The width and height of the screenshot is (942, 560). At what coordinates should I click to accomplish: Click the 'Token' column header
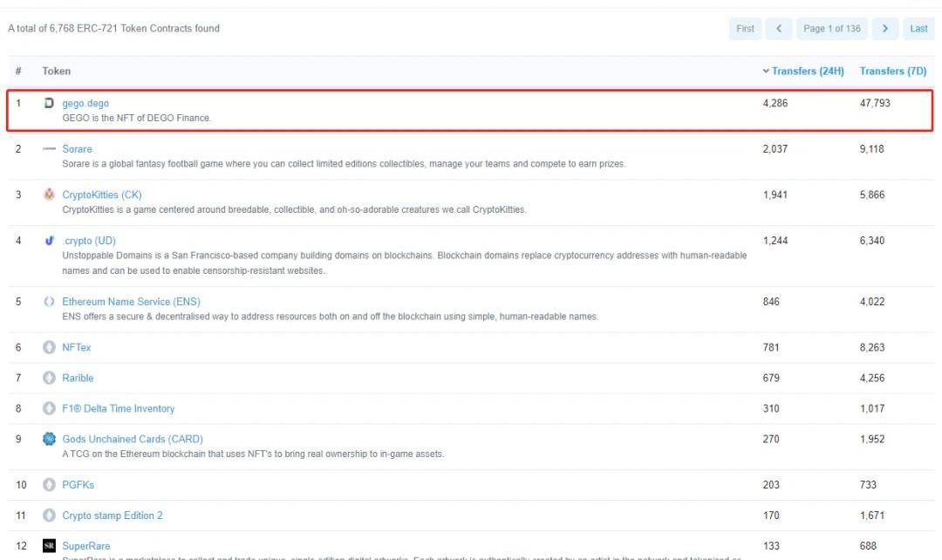point(57,71)
